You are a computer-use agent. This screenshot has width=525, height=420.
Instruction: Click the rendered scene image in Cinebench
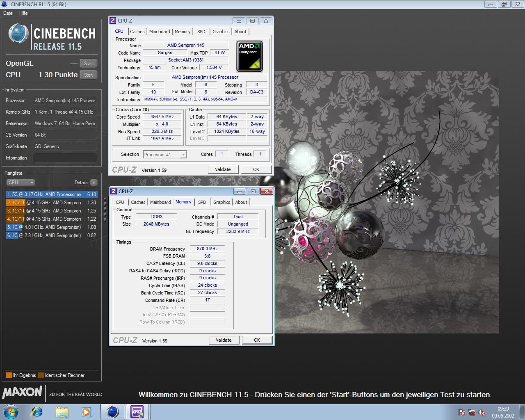tap(387, 202)
